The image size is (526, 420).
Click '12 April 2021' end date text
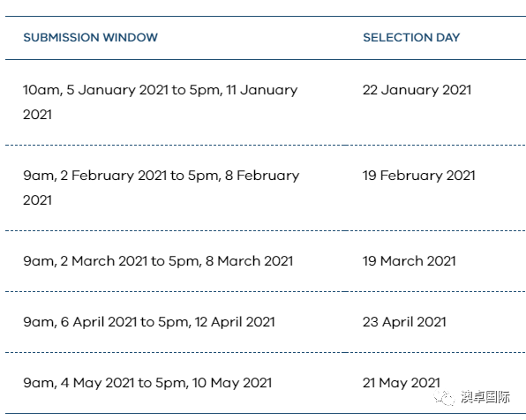235,322
